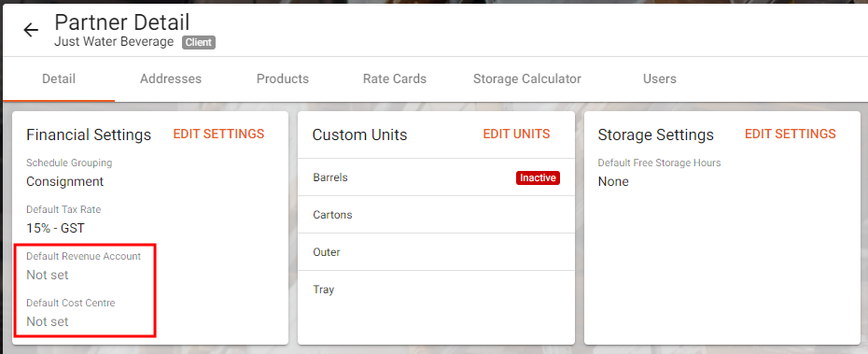Select the Tray unit row
Screen dimensions: 868x354
pos(436,290)
